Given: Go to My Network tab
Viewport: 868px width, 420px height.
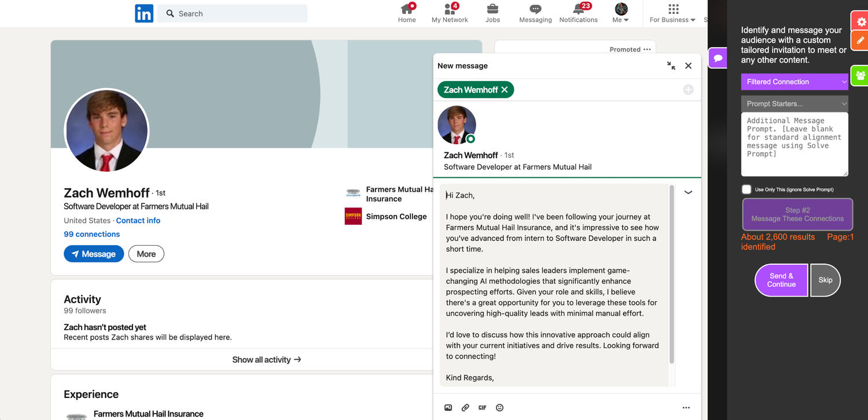Looking at the screenshot, I should coord(450,13).
